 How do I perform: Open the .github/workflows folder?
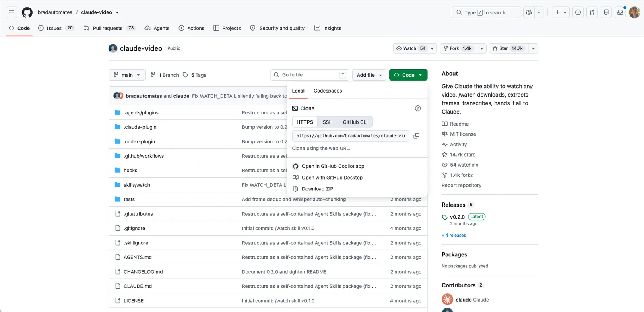click(x=144, y=156)
